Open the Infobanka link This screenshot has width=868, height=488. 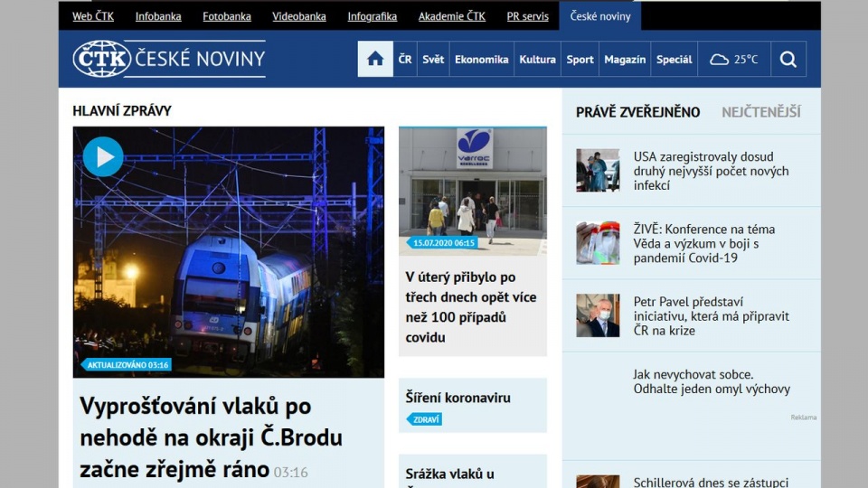click(158, 16)
